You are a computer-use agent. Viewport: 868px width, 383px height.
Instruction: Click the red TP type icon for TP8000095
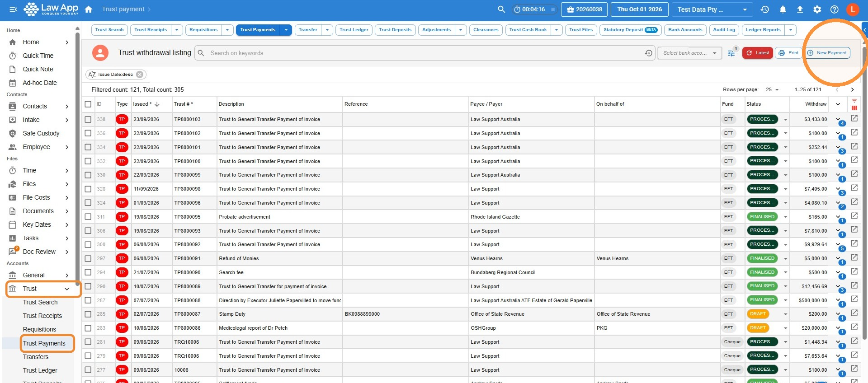(x=122, y=217)
